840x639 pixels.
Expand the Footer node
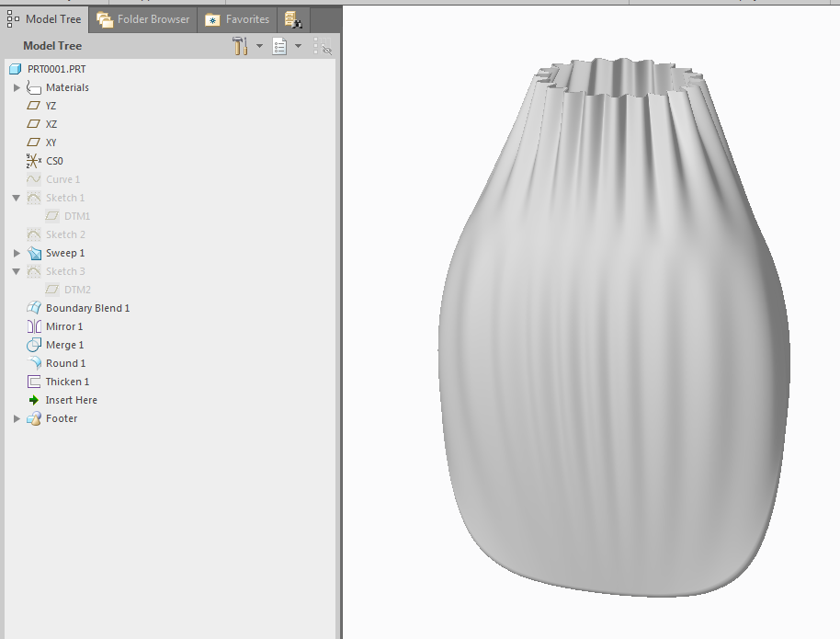17,418
